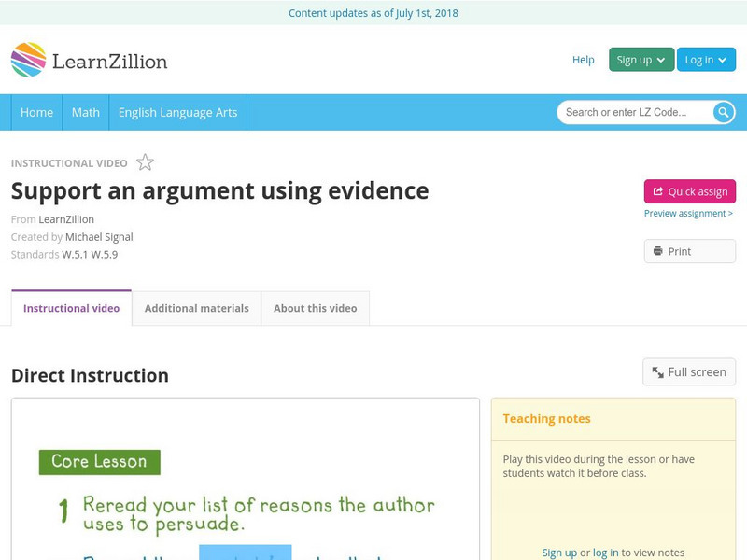Click the full screen arrows icon
Image resolution: width=747 pixels, height=560 pixels.
(658, 371)
